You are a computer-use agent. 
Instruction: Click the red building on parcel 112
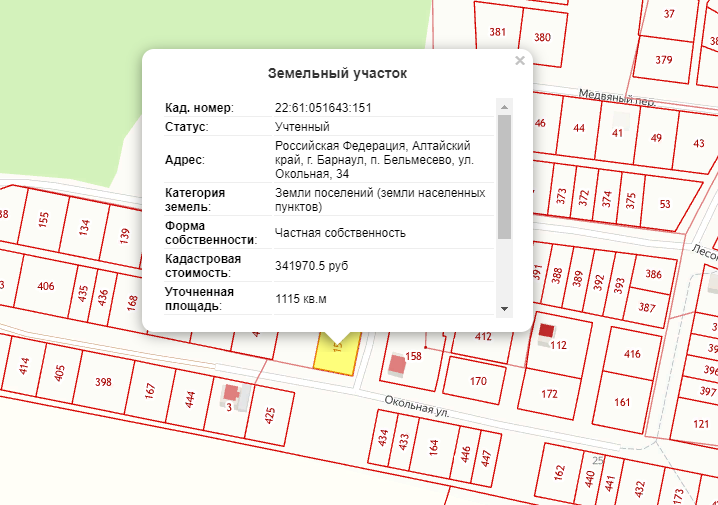tap(546, 330)
